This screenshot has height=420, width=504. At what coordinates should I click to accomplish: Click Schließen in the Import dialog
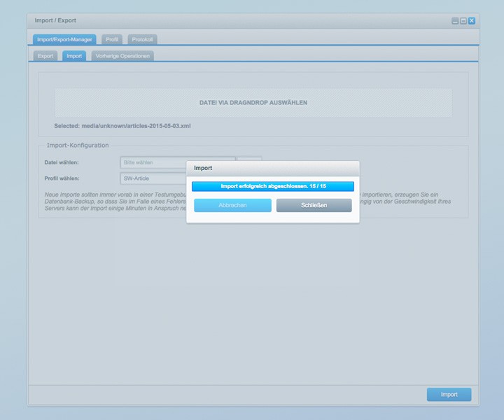[x=314, y=205]
